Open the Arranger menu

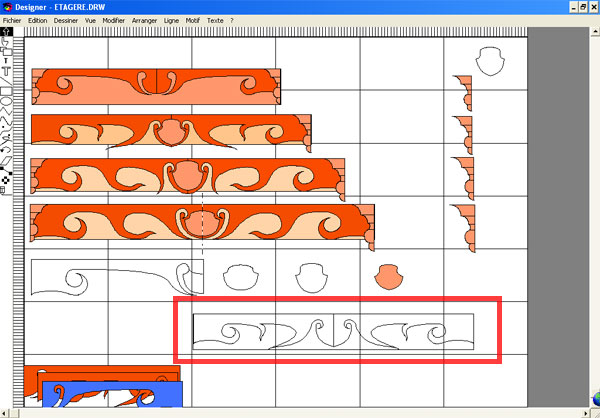tap(145, 21)
